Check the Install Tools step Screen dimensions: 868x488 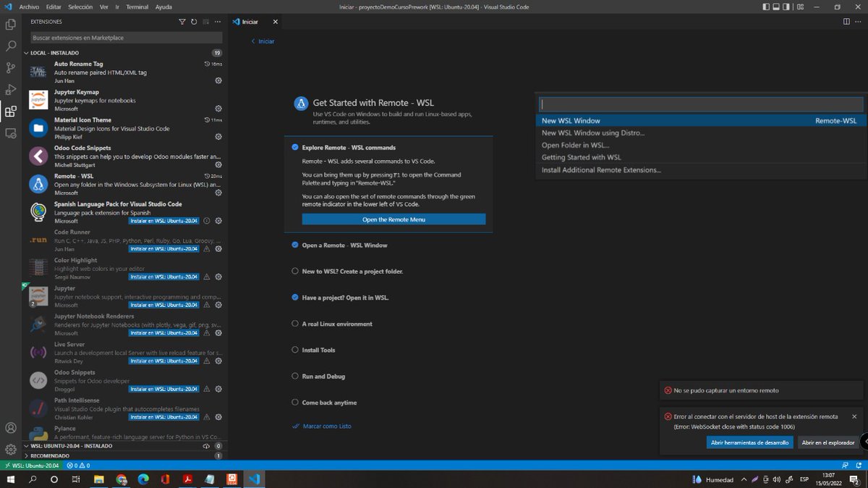pyautogui.click(x=295, y=350)
